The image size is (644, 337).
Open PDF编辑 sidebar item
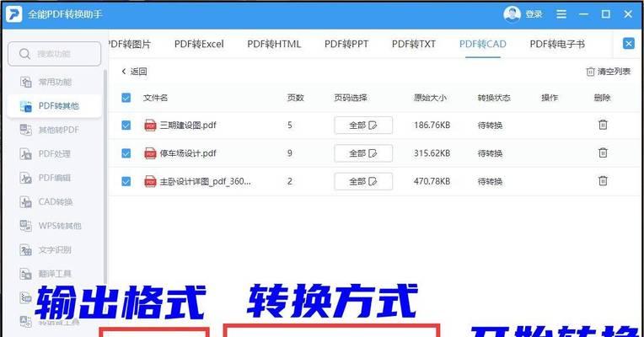(46, 178)
